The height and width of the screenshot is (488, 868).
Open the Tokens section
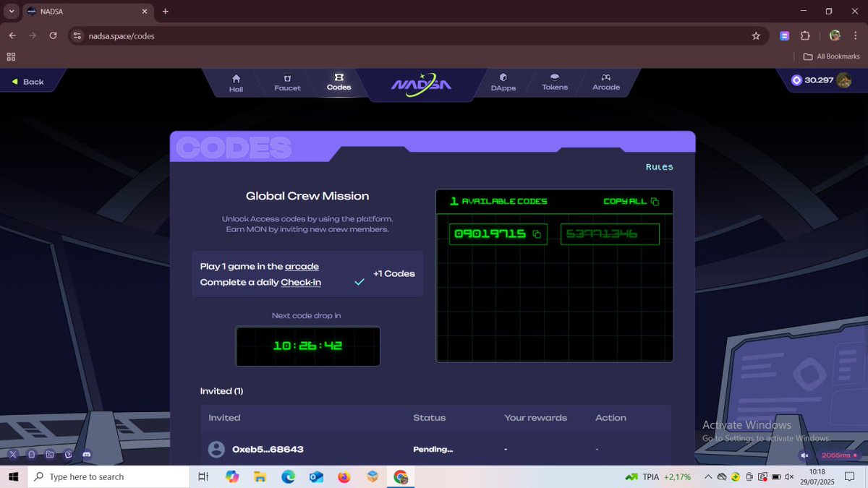tap(555, 82)
